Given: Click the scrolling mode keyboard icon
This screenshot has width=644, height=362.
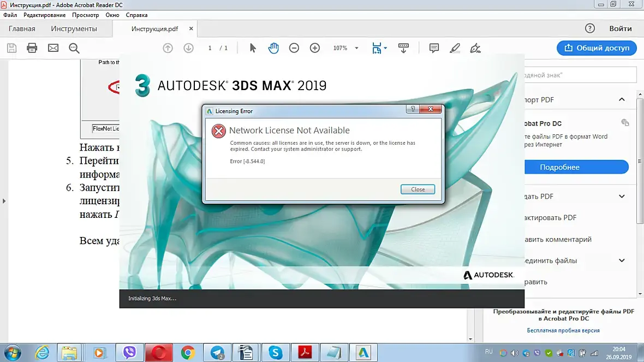Looking at the screenshot, I should pyautogui.click(x=403, y=48).
